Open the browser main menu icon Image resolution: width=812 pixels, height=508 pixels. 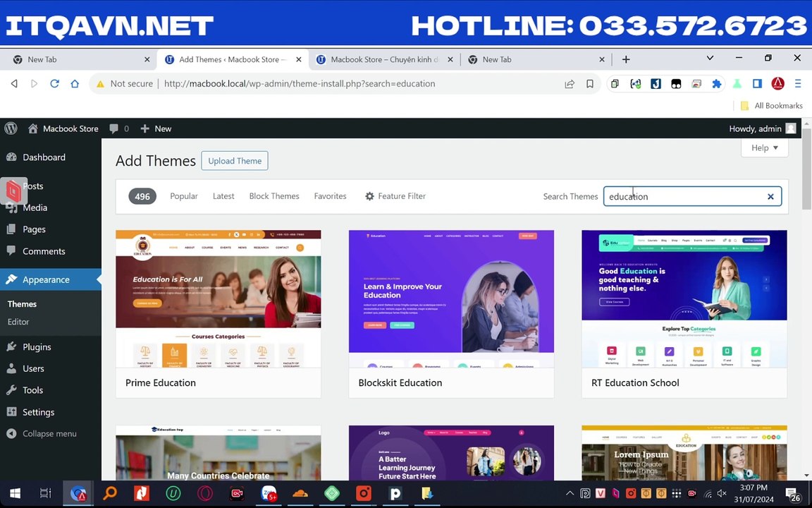click(x=798, y=83)
